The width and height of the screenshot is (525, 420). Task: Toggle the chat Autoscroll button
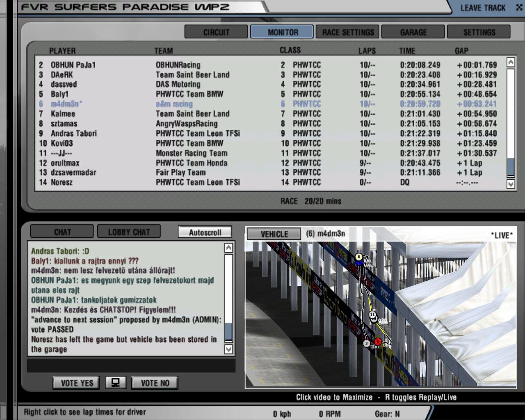click(205, 232)
